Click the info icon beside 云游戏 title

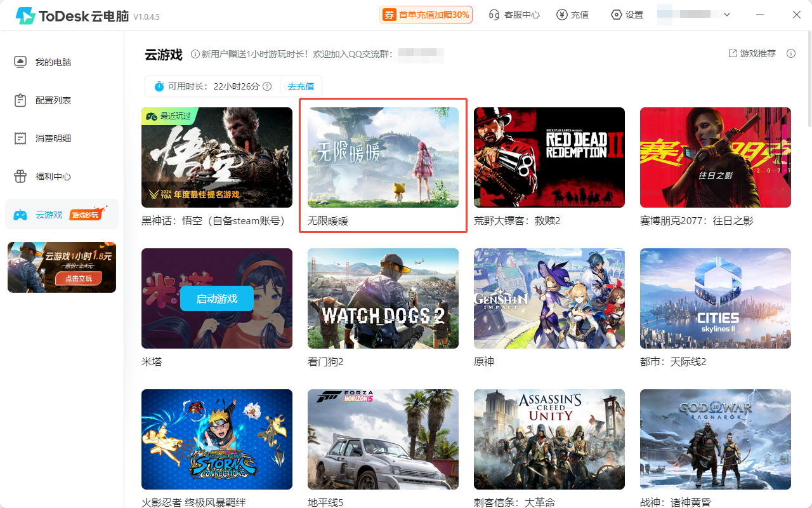pyautogui.click(x=195, y=55)
